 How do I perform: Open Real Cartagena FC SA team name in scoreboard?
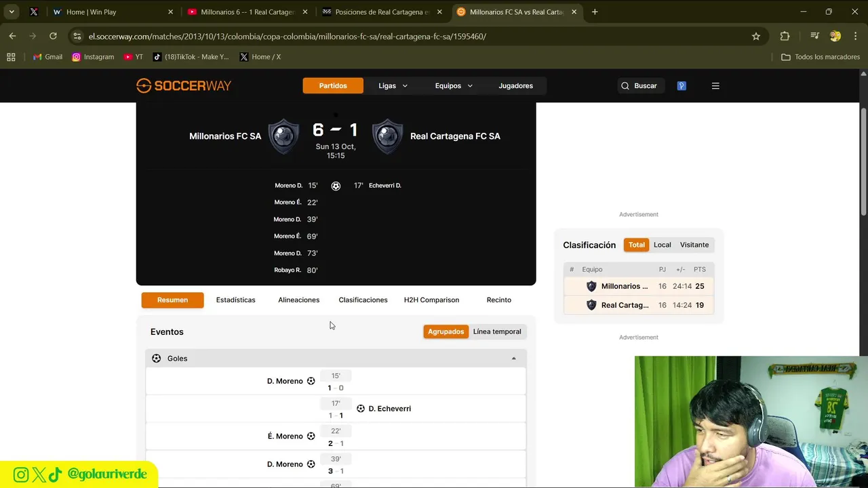click(x=455, y=136)
